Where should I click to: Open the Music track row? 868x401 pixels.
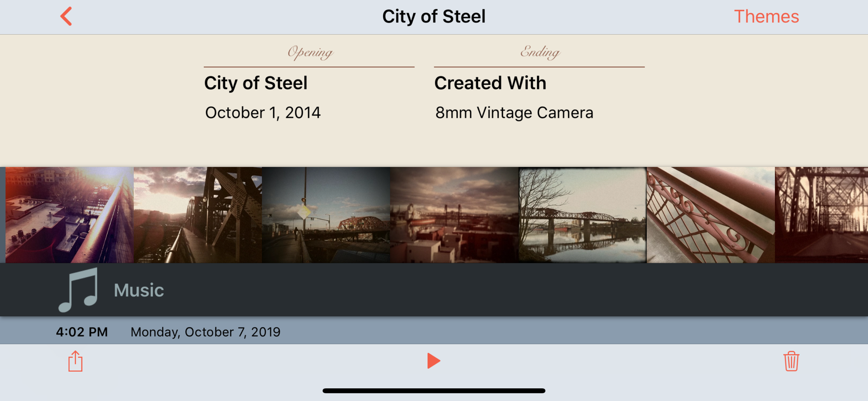[434, 290]
